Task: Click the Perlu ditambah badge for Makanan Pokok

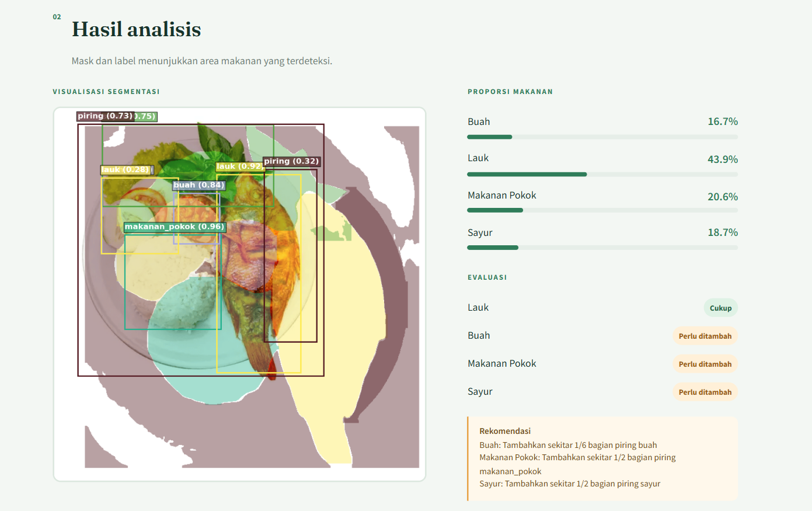Action: 705,364
